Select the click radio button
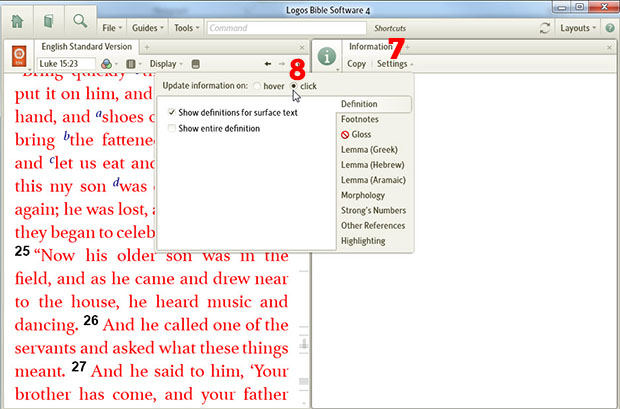This screenshot has height=409, width=620. tap(294, 86)
